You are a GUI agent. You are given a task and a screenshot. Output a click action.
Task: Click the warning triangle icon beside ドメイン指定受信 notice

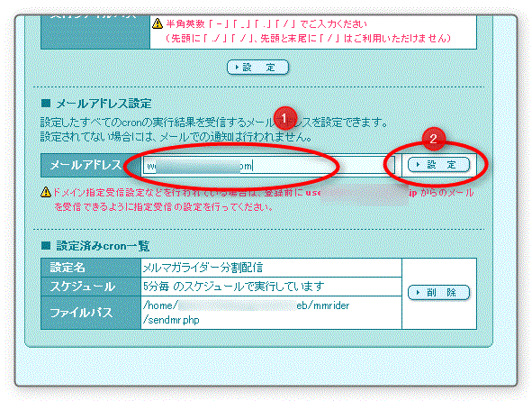46,192
